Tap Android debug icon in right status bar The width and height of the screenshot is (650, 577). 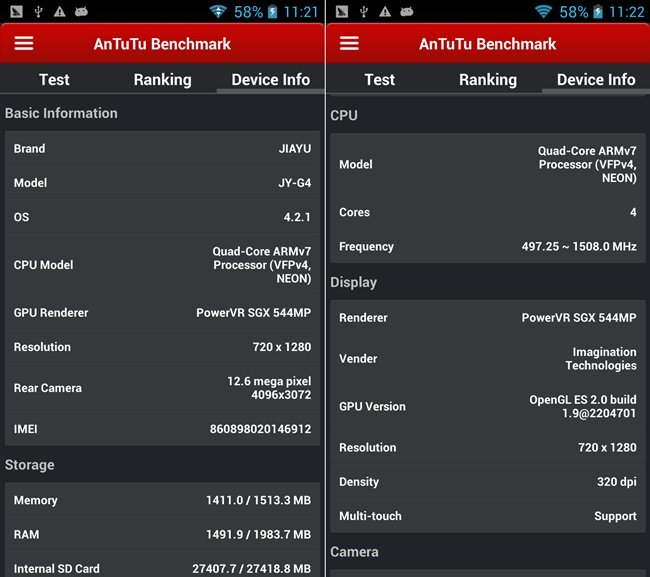pos(407,12)
